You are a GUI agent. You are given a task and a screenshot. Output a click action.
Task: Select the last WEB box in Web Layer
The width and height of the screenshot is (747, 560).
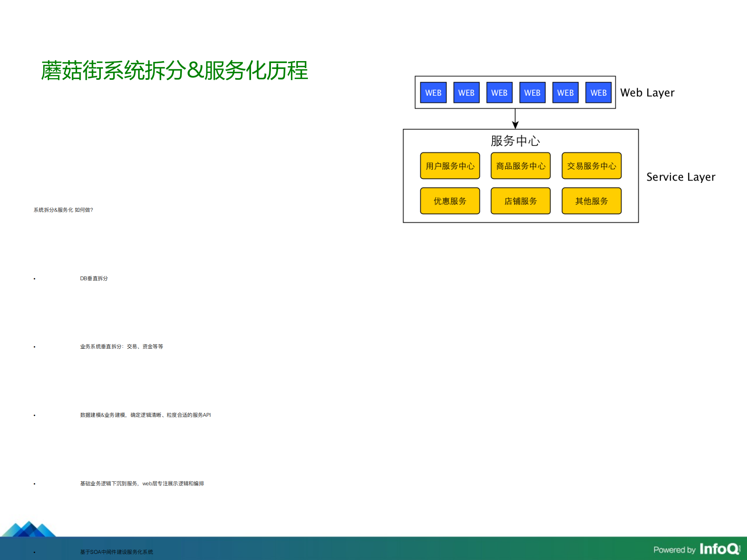tap(599, 92)
